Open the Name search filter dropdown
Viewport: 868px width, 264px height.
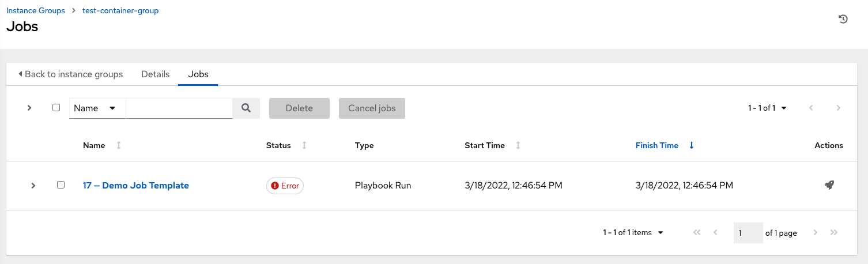[97, 108]
